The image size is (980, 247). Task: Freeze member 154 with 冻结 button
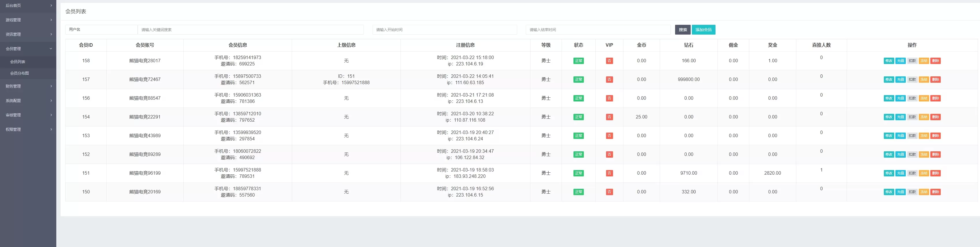coord(924,117)
